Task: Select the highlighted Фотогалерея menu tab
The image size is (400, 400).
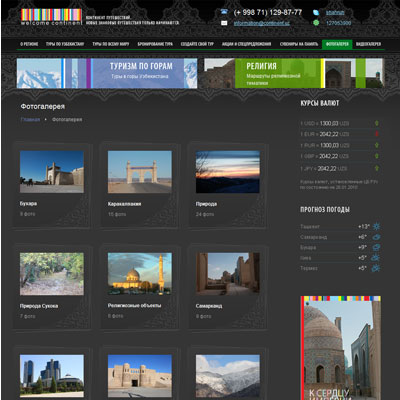Action: (337, 44)
